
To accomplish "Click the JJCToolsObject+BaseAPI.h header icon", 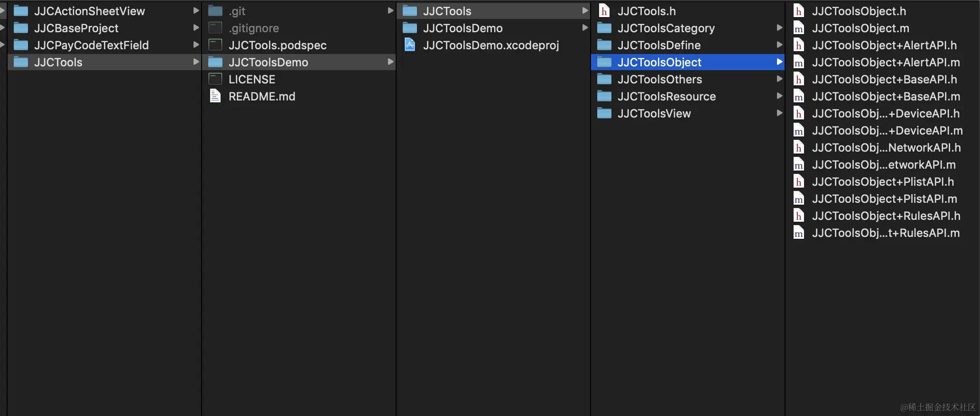I will pos(799,79).
